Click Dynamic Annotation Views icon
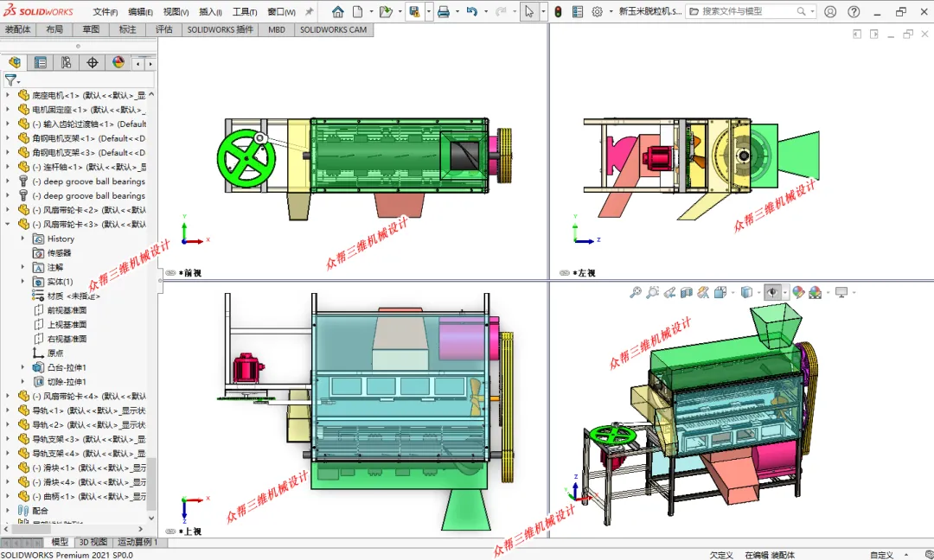Image resolution: width=934 pixels, height=560 pixels. (x=703, y=292)
